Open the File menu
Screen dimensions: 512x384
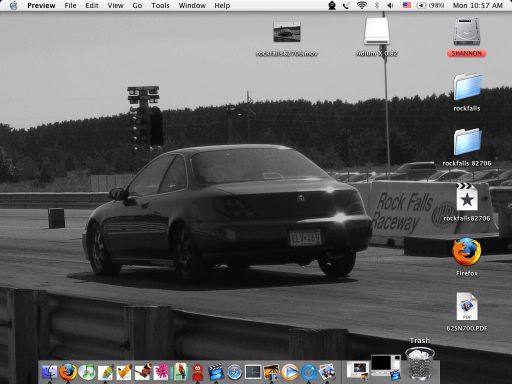tap(70, 5)
